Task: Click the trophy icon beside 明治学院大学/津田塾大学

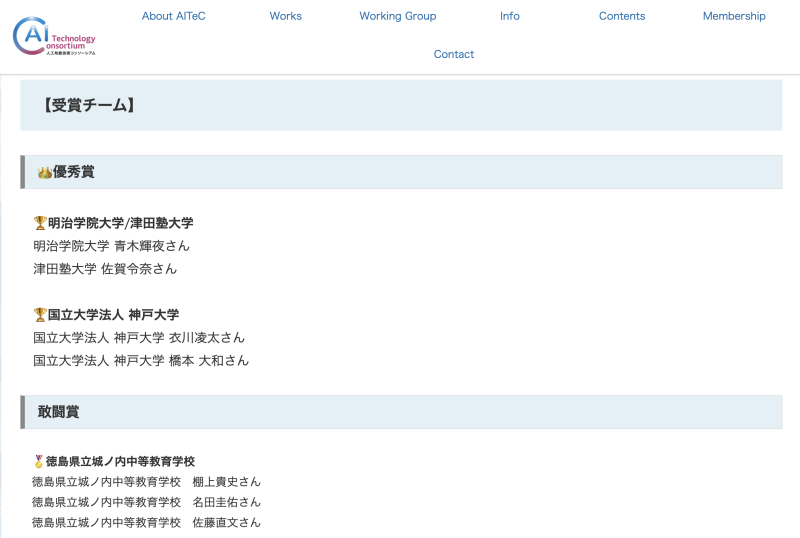Action: click(40, 223)
